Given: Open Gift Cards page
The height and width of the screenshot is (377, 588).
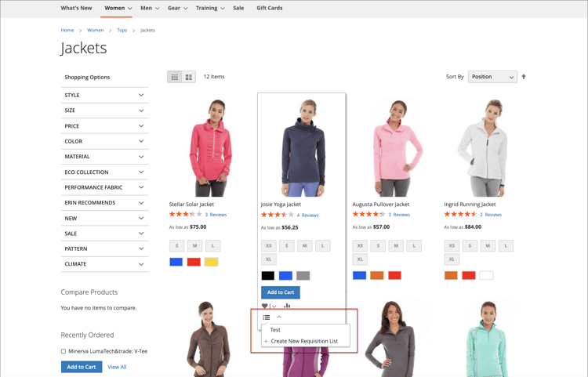Looking at the screenshot, I should pos(269,8).
